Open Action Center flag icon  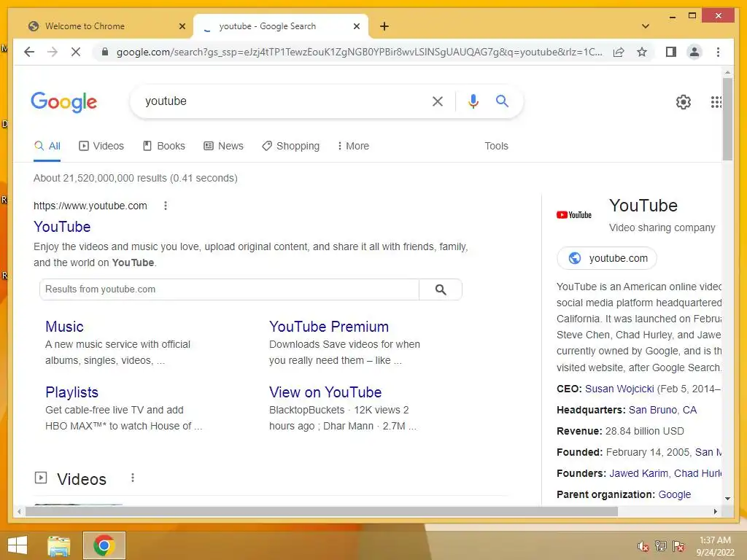(x=678, y=546)
